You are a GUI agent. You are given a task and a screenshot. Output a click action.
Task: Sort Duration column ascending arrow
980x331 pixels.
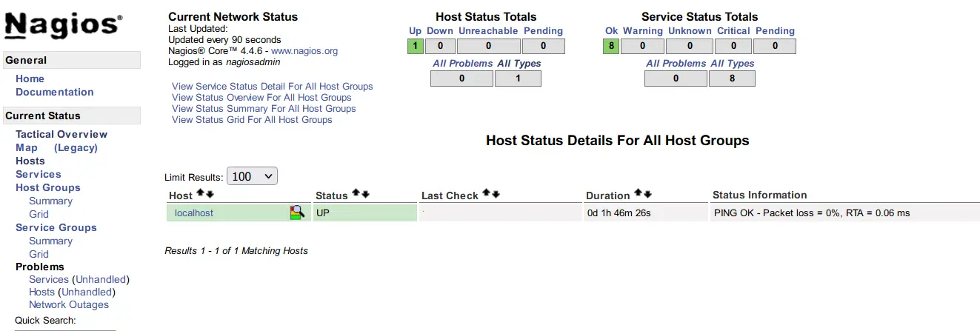click(638, 194)
